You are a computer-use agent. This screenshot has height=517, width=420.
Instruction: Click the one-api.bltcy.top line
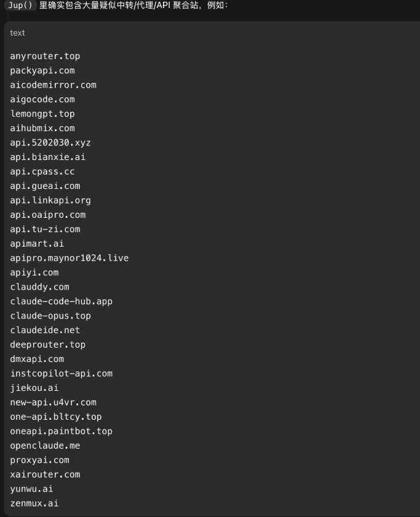(x=56, y=417)
